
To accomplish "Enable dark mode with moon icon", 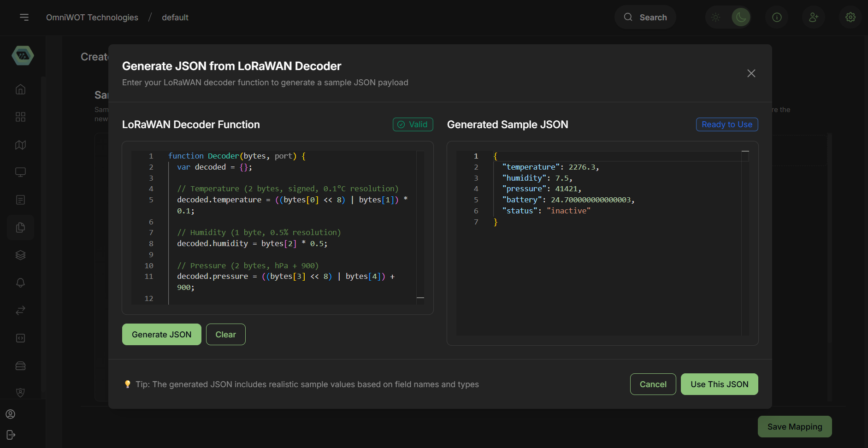I will tap(741, 17).
